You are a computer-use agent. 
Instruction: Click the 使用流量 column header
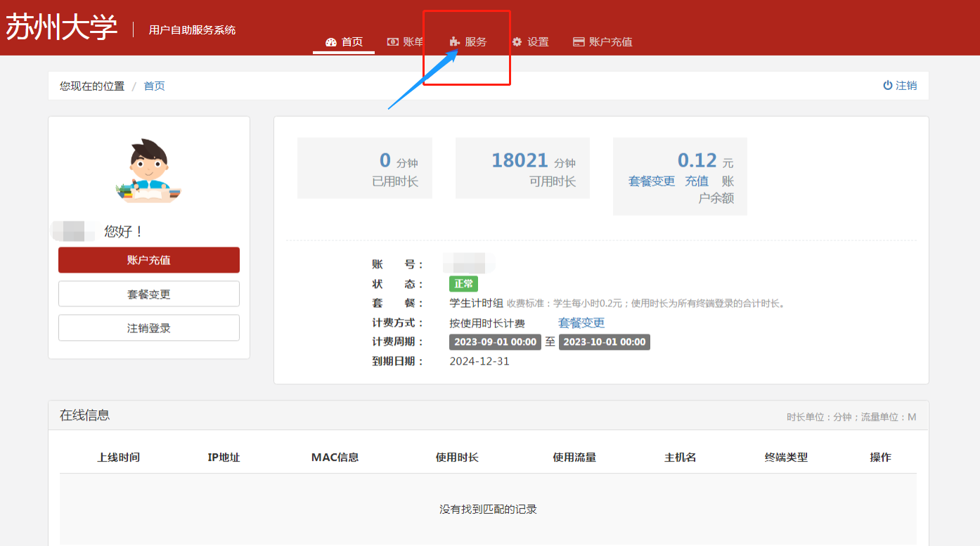pyautogui.click(x=574, y=457)
